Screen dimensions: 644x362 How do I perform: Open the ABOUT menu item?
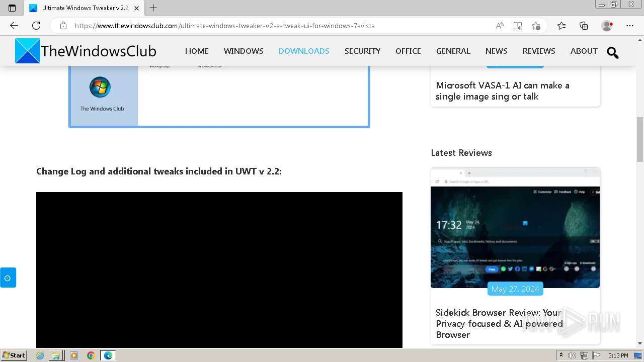tap(584, 51)
